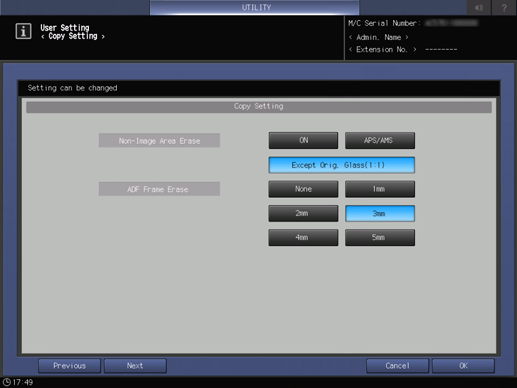Click the User Setting breadcrumb text

click(65, 27)
